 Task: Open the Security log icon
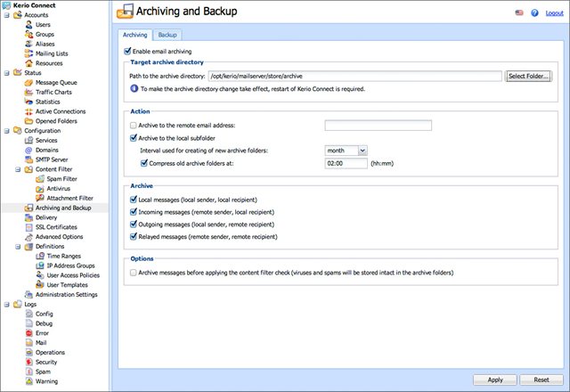pyautogui.click(x=29, y=363)
